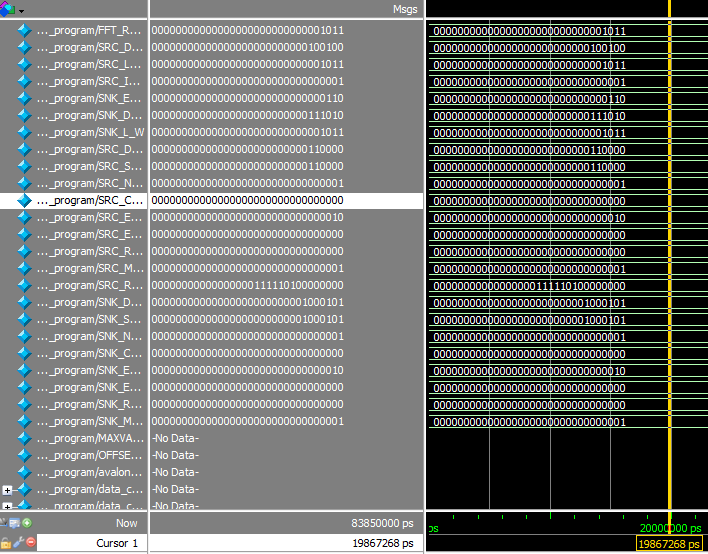This screenshot has height=554, width=708.
Task: Click the diamond icon of the highlighted SRC_C... signal
Action: pyautogui.click(x=24, y=200)
